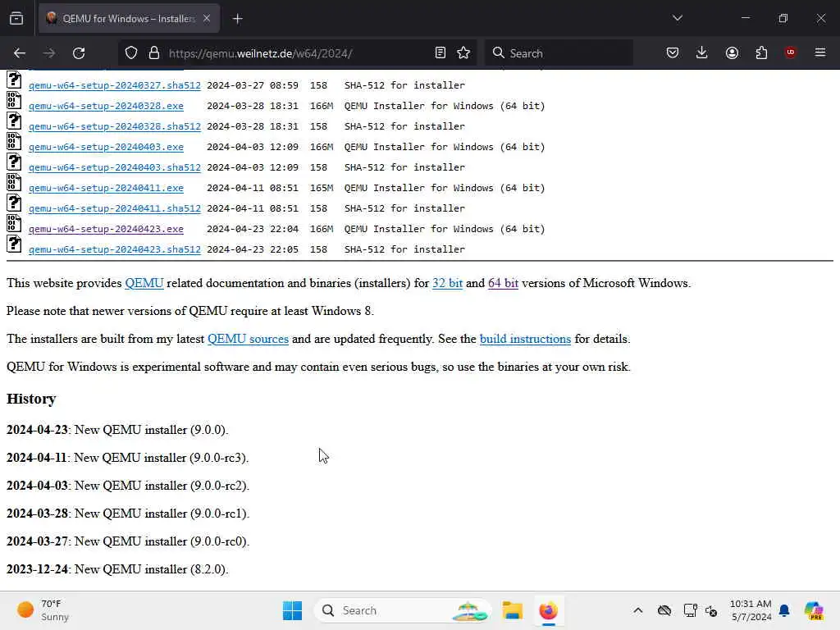This screenshot has height=630, width=840.
Task: Open the notifications bell icon
Action: [x=784, y=610]
